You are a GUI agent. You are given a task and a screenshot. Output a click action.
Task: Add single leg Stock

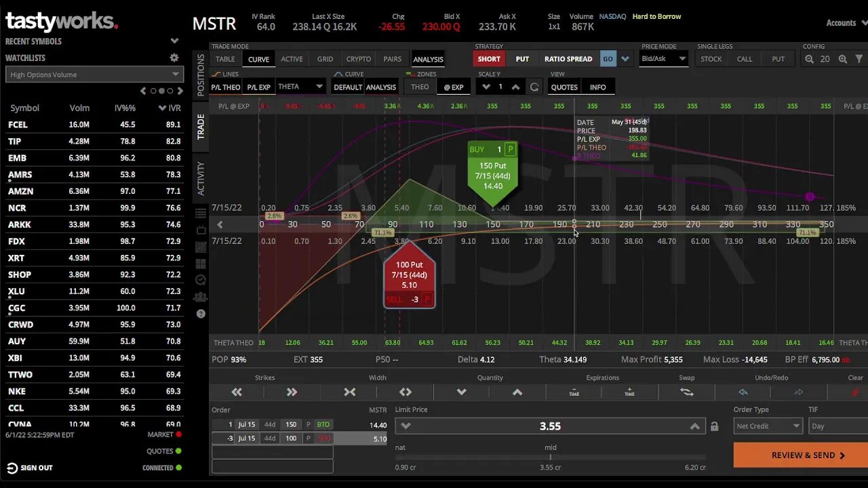tap(711, 59)
